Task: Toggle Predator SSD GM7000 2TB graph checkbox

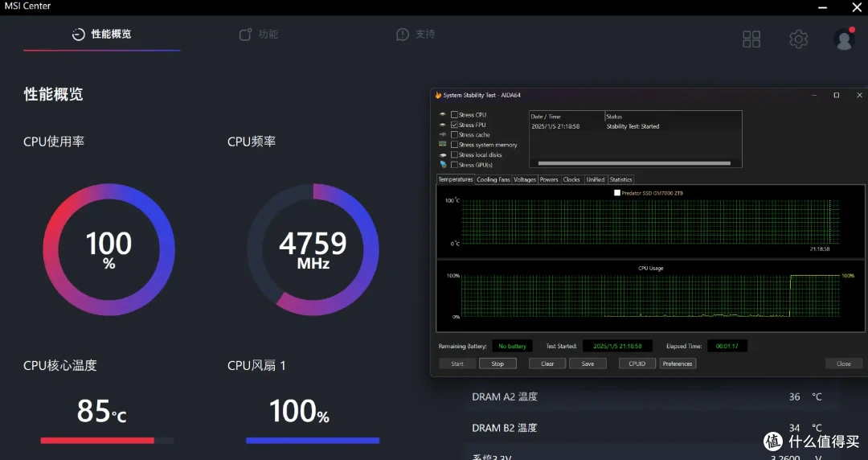Action: coord(617,193)
